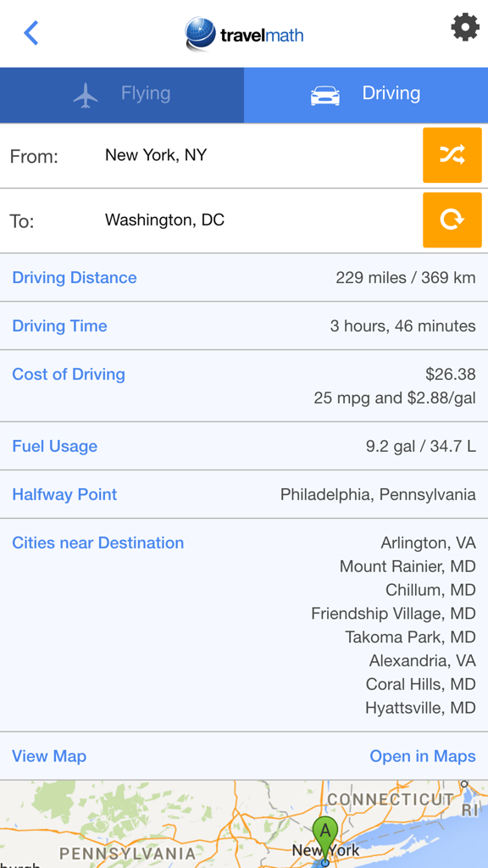
Task: Open the Driving Distance link
Action: tap(74, 277)
